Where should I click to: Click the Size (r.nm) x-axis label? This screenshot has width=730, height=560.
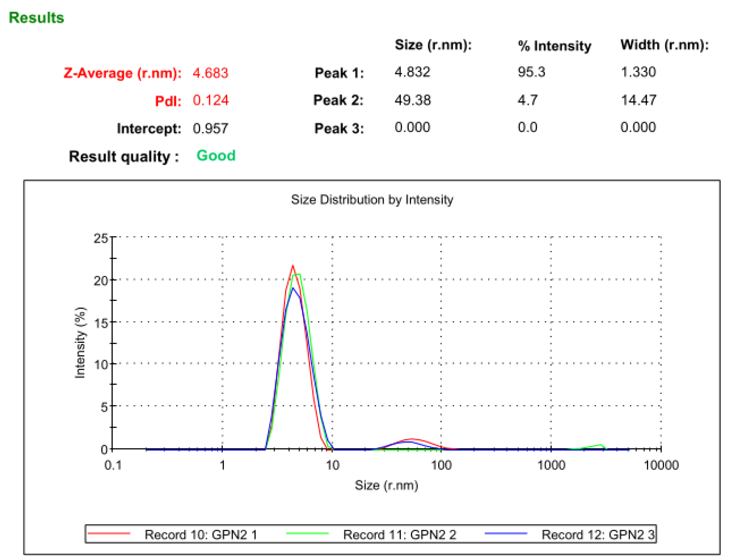pos(386,485)
